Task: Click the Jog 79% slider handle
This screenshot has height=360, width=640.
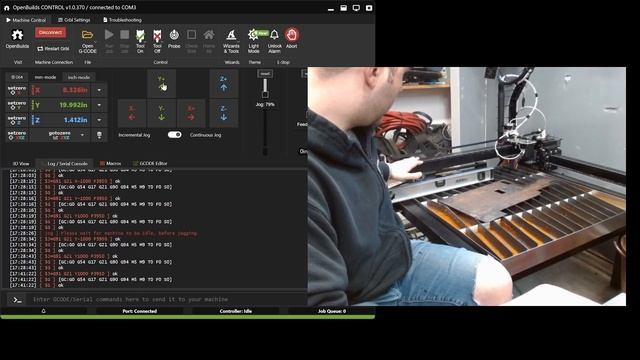Action: click(265, 95)
